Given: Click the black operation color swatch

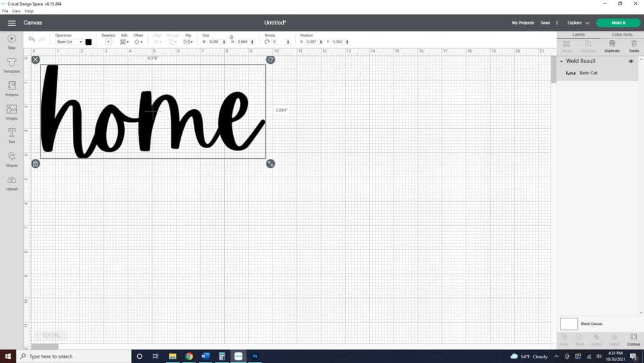Looking at the screenshot, I should [88, 42].
